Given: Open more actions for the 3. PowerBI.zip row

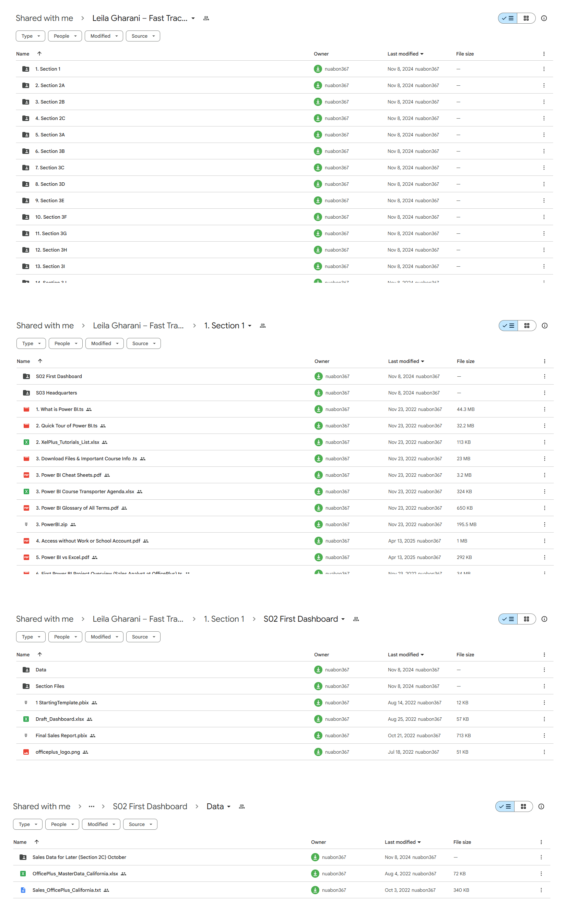Looking at the screenshot, I should [545, 525].
